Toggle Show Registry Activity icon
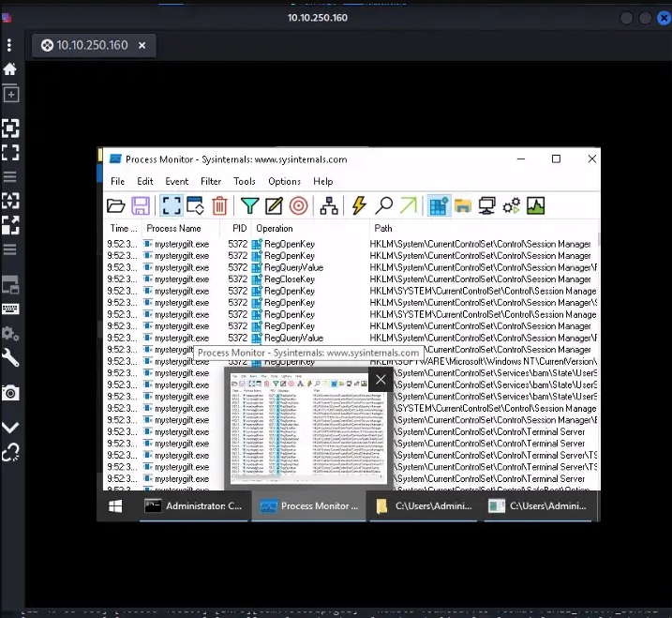This screenshot has height=618, width=672. pyautogui.click(x=439, y=206)
